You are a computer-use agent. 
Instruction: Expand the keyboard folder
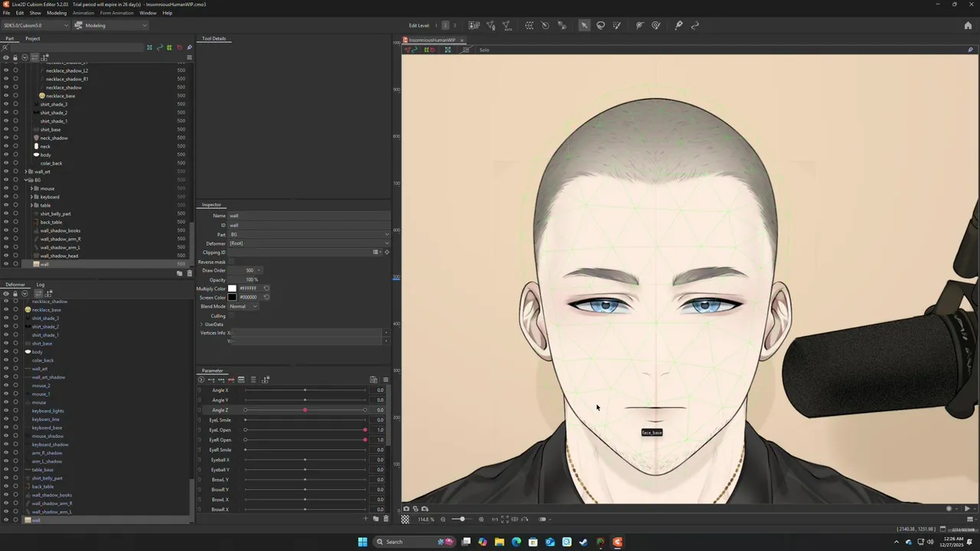[x=32, y=197]
